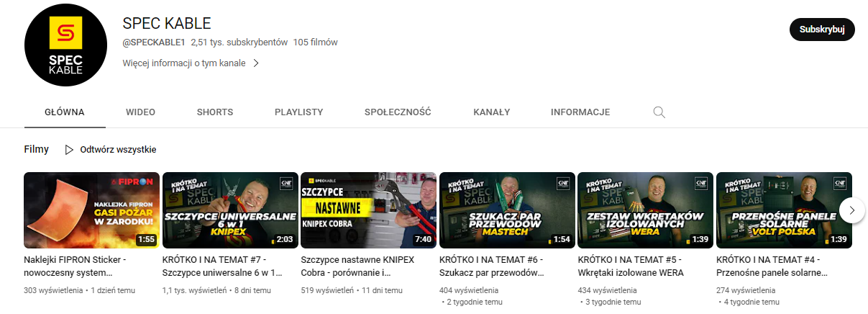
Task: Click the Filmy section heading
Action: click(x=37, y=150)
